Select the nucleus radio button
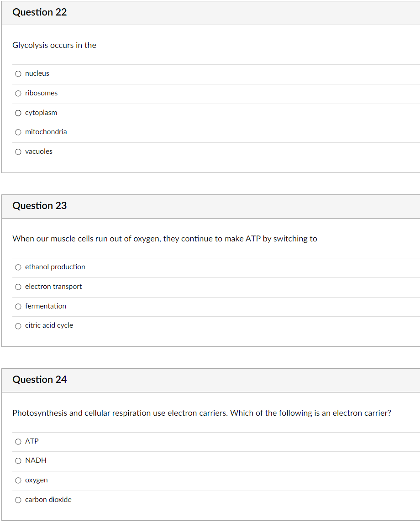This screenshot has height=523, width=420. point(18,74)
